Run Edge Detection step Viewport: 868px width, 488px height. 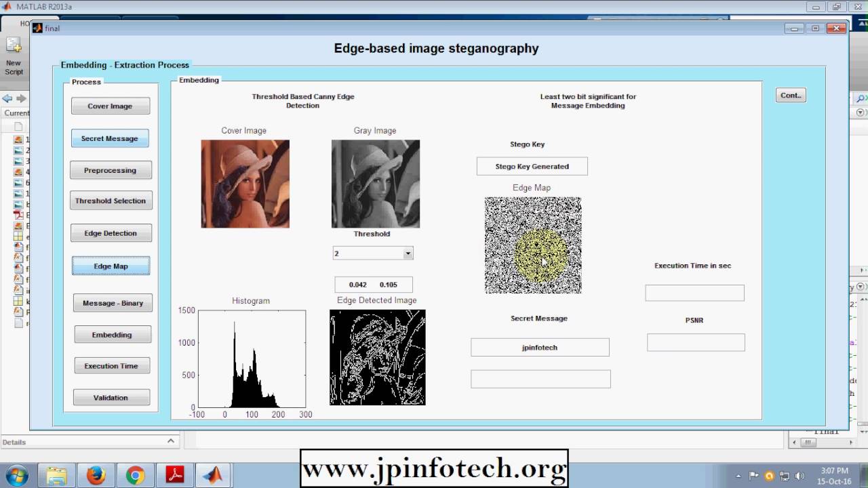coord(111,233)
